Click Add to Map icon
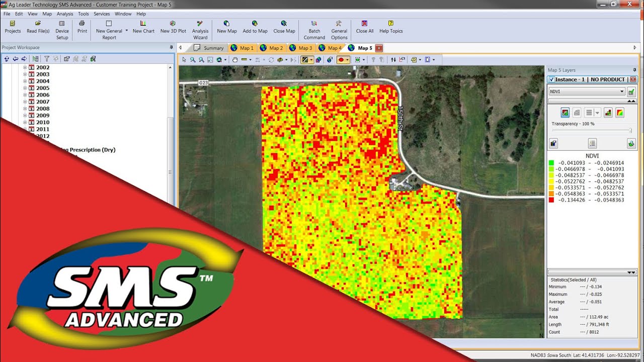The width and height of the screenshot is (644, 362). pos(255,23)
